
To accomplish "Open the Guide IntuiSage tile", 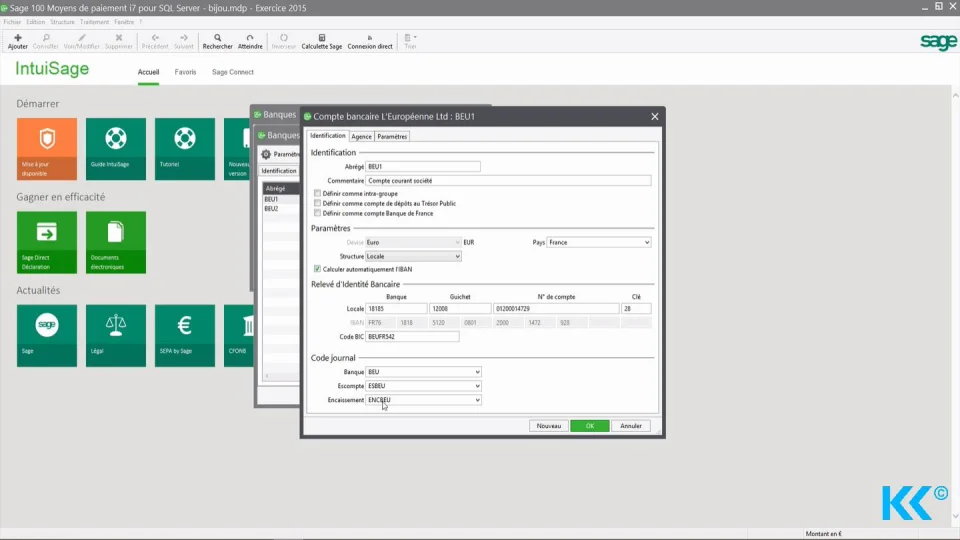I will [116, 149].
